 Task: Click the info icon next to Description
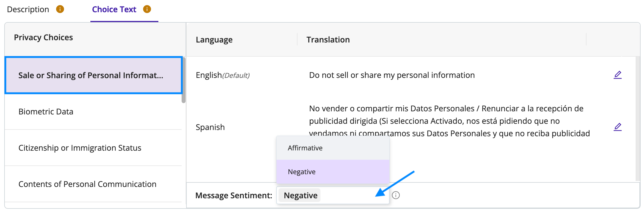click(x=60, y=9)
